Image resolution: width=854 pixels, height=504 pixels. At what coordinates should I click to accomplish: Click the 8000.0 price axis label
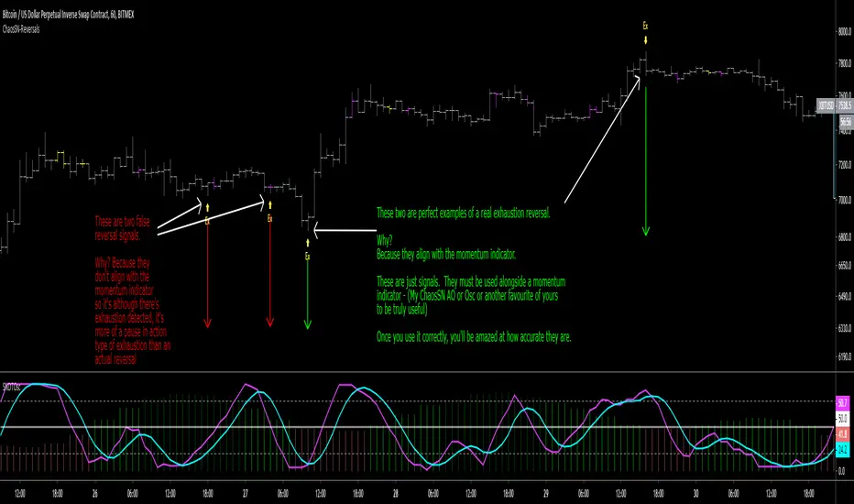pos(844,31)
